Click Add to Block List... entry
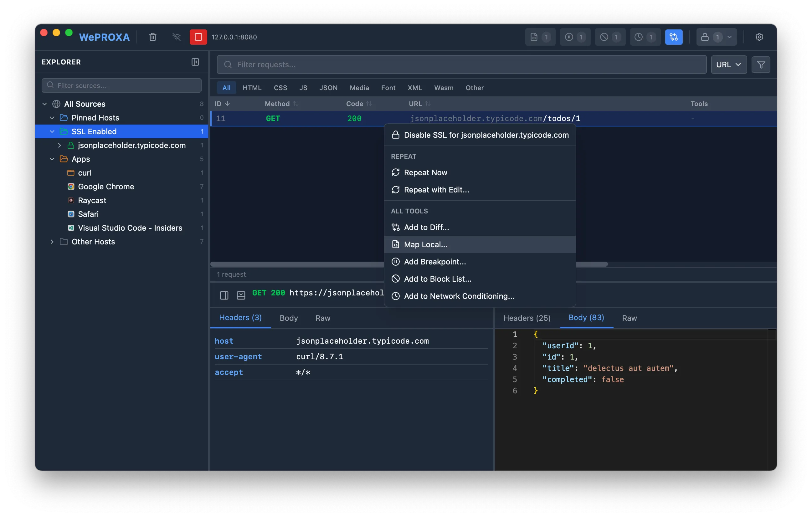 [437, 279]
